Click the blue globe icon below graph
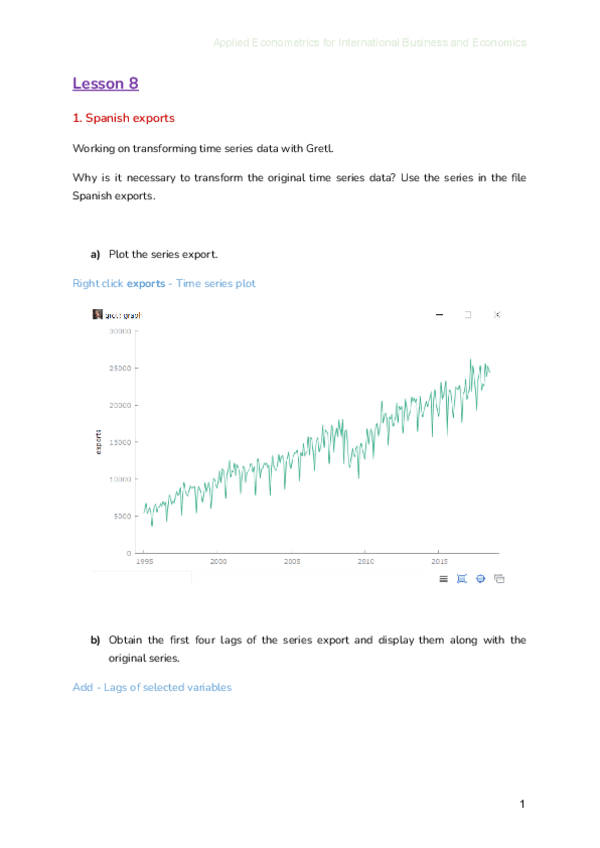This screenshot has width=600, height=848. pyautogui.click(x=481, y=579)
